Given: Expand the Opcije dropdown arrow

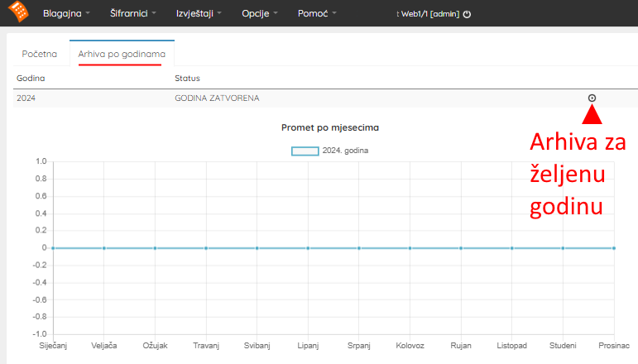Looking at the screenshot, I should tap(276, 13).
